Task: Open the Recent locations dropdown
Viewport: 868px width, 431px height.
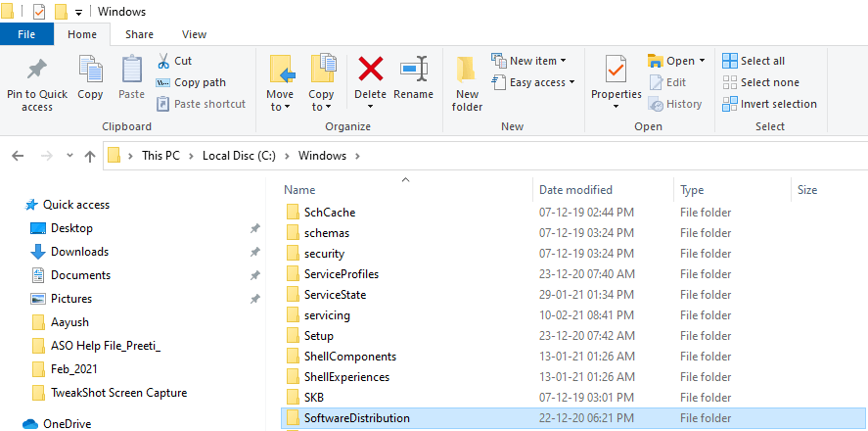Action: coord(69,156)
